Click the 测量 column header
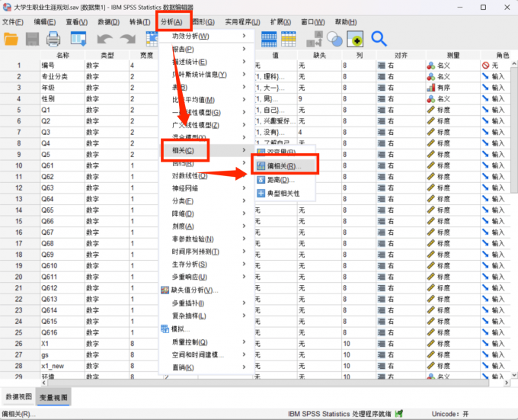 point(453,55)
